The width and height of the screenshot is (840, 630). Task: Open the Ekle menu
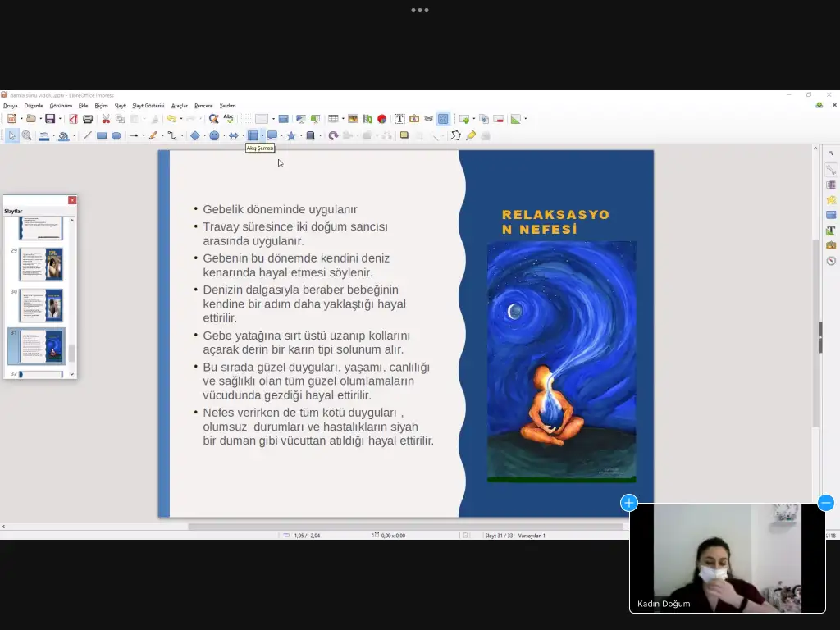click(83, 106)
